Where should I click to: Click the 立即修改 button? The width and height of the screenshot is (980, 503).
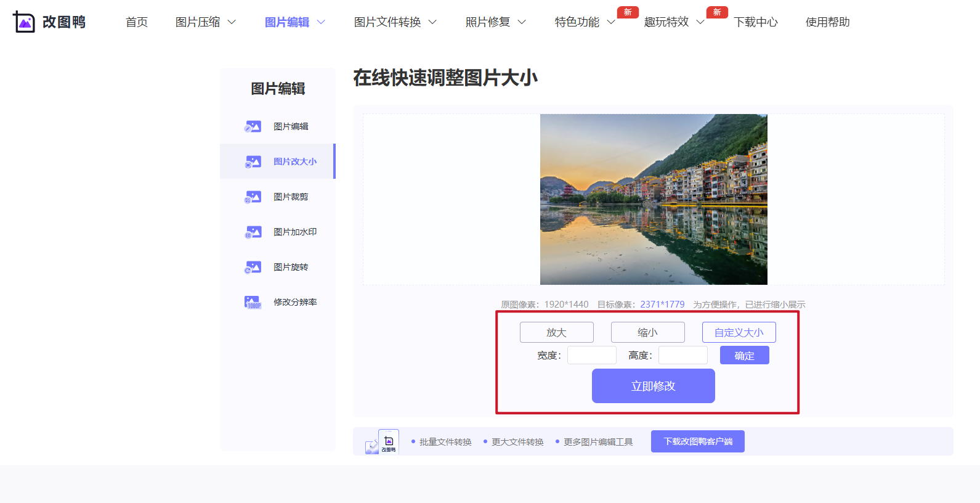(x=654, y=386)
